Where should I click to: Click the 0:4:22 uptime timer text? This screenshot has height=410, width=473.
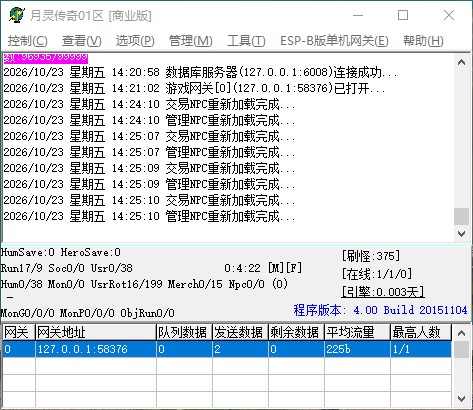click(x=242, y=268)
